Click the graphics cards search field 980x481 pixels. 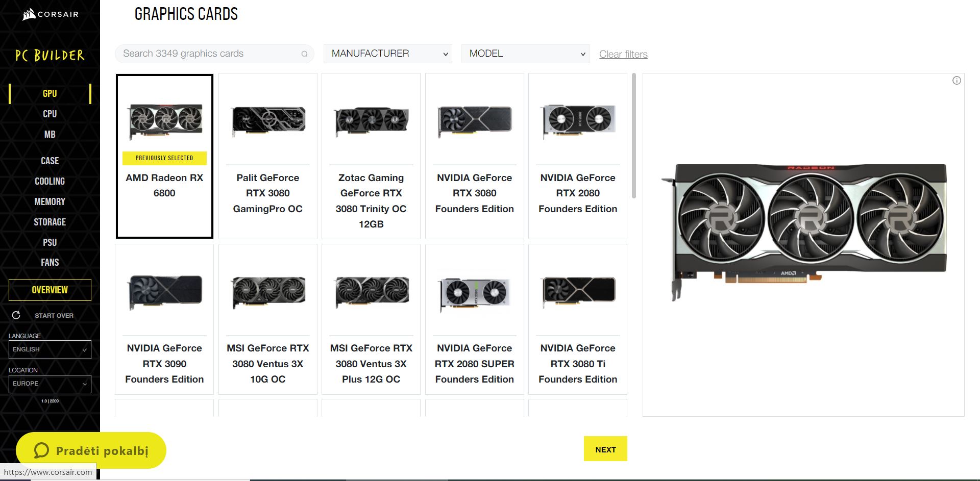click(x=214, y=54)
